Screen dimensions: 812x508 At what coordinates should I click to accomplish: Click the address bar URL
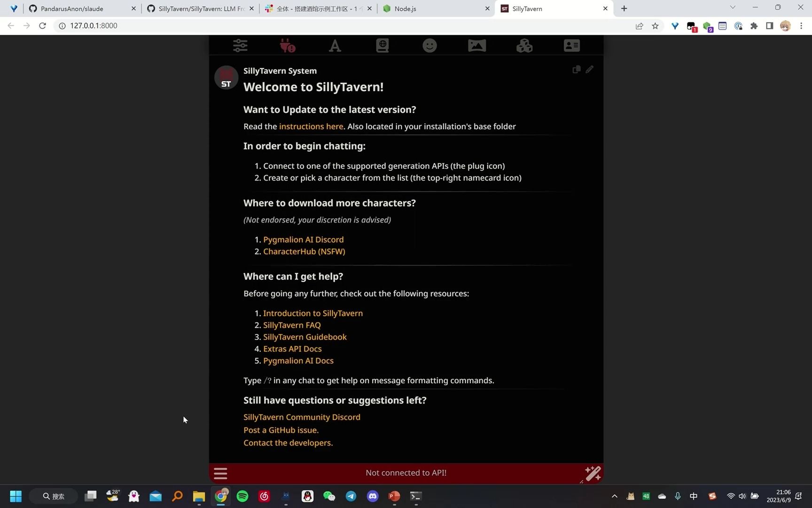click(x=94, y=26)
